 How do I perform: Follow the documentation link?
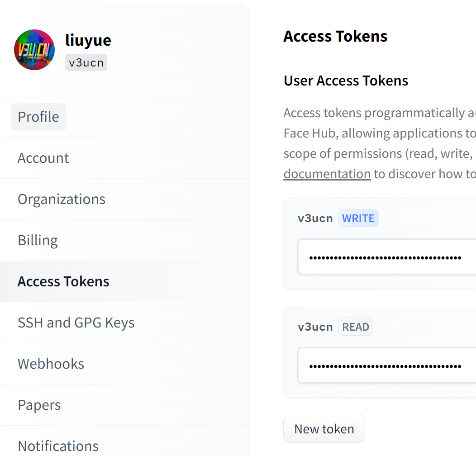[327, 174]
